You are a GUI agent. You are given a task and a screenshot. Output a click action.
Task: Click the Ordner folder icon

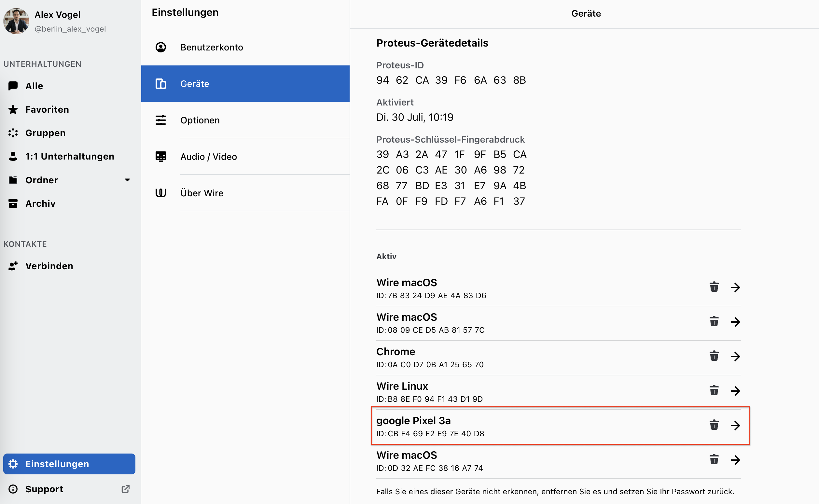[13, 180]
